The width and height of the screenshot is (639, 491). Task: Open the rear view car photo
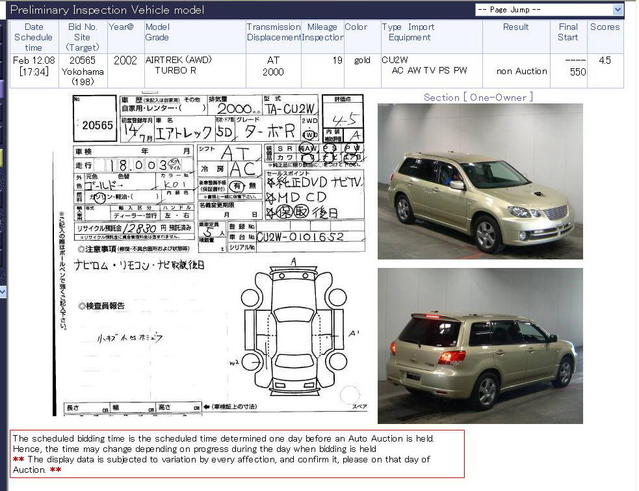point(480,346)
